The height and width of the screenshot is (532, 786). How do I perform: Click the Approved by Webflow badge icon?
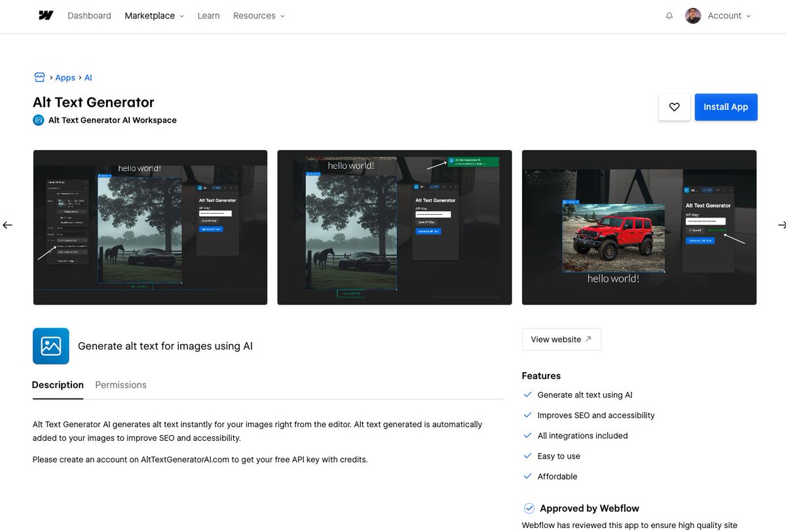[x=529, y=508]
